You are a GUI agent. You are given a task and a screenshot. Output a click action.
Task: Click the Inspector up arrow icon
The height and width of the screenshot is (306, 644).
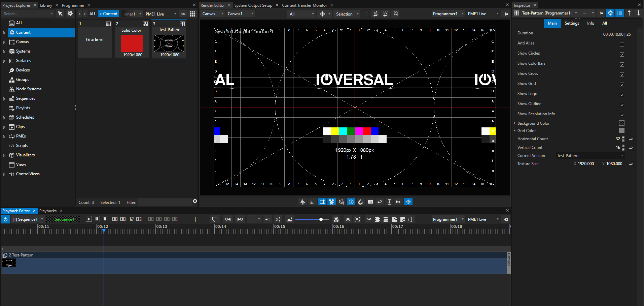click(629, 13)
